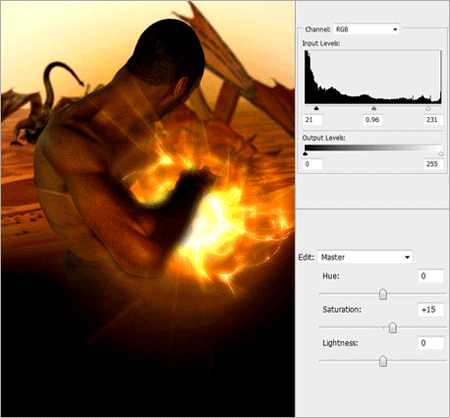Click the input highlight field showing 231
Screen dimensions: 450x418
coord(433,120)
